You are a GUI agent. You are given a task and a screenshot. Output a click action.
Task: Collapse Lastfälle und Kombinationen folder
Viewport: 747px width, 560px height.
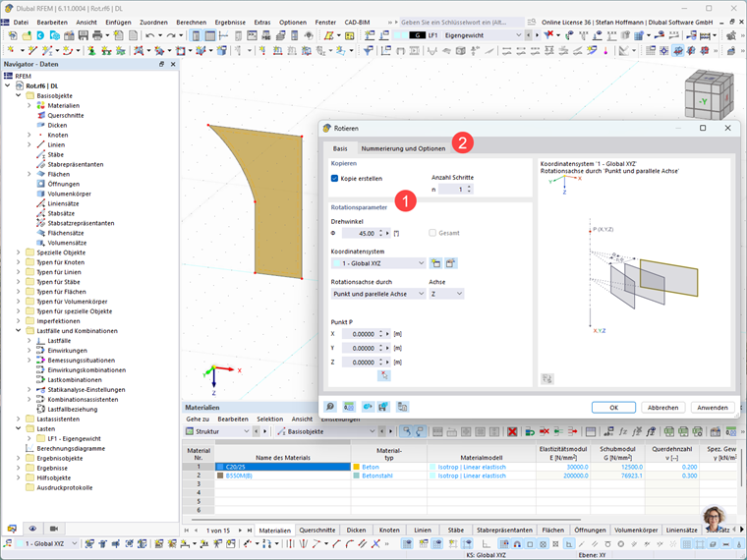click(x=18, y=331)
